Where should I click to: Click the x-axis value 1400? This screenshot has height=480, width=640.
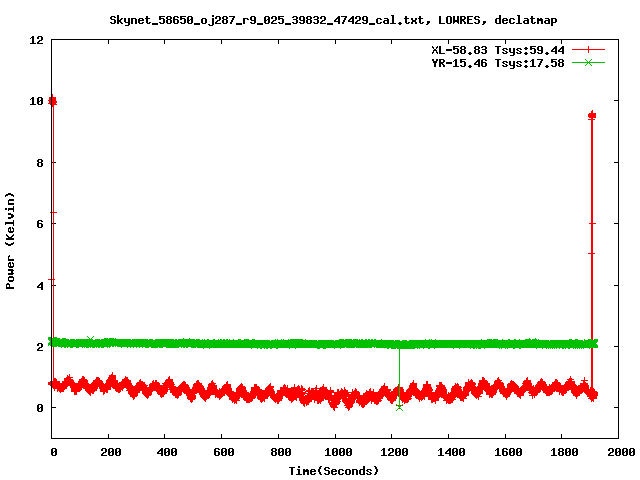[451, 452]
